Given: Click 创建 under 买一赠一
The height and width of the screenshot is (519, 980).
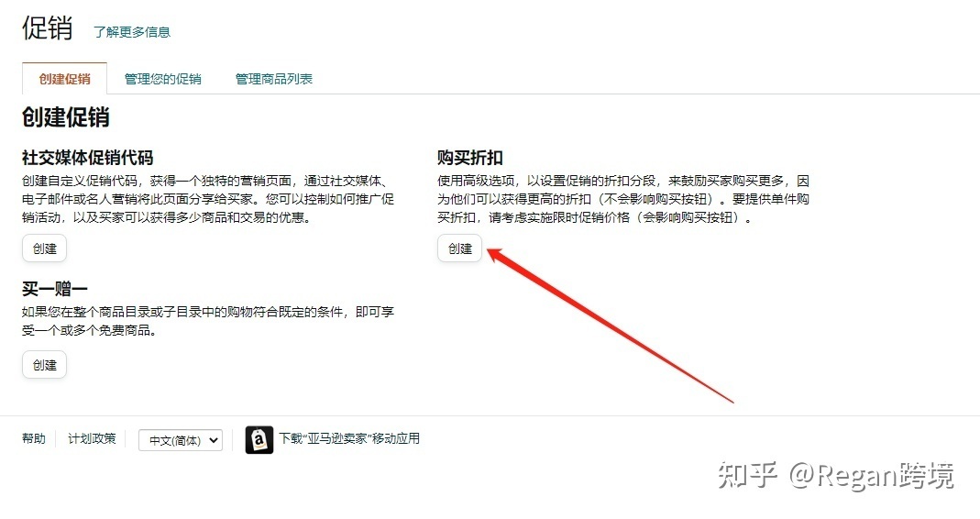Looking at the screenshot, I should coord(44,365).
